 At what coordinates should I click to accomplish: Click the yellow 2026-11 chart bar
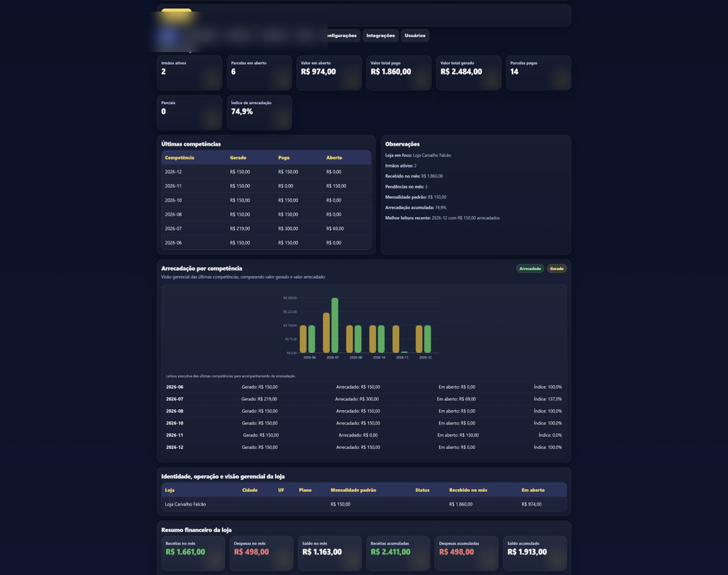[x=396, y=338]
